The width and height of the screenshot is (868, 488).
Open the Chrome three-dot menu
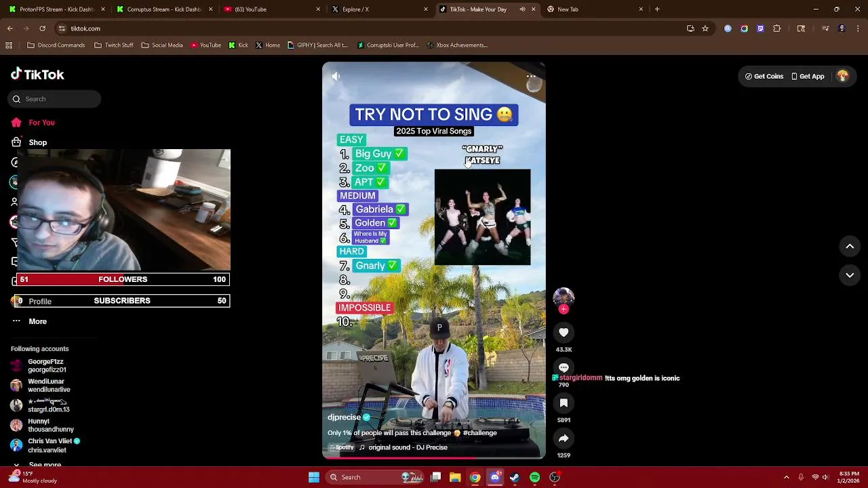tap(858, 28)
